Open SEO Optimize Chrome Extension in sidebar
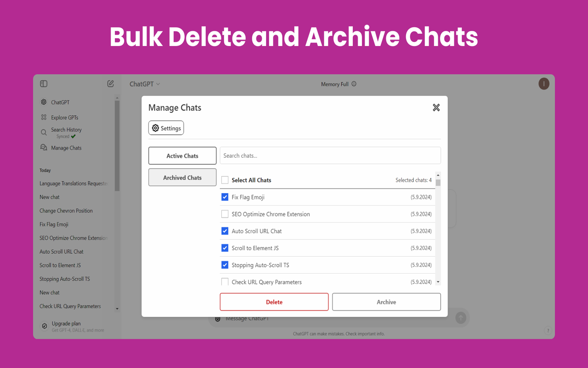This screenshot has width=588, height=368. click(x=74, y=238)
